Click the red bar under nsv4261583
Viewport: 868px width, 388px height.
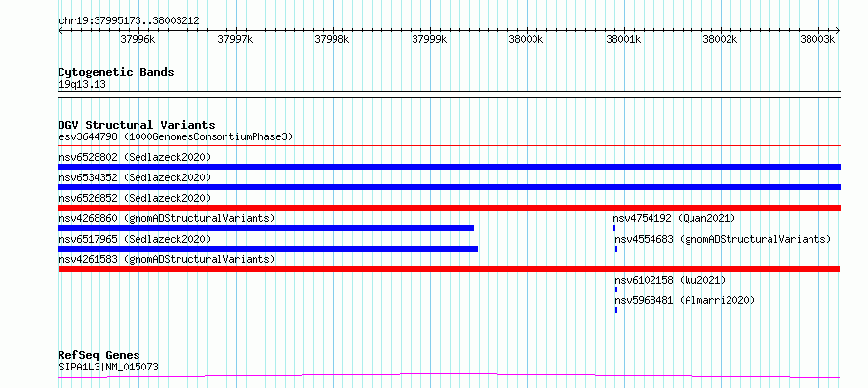pos(449,269)
